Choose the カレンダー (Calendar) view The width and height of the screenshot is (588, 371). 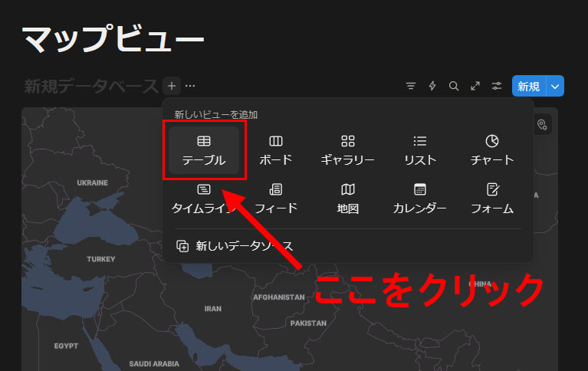(419, 198)
